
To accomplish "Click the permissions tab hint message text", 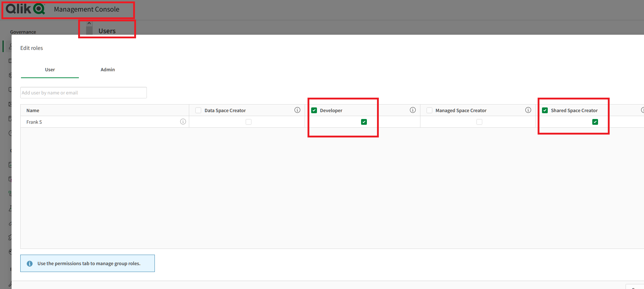I will (x=89, y=264).
